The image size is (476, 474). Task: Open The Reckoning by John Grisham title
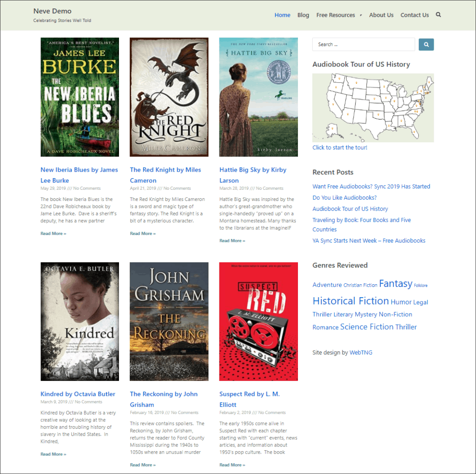(x=164, y=399)
